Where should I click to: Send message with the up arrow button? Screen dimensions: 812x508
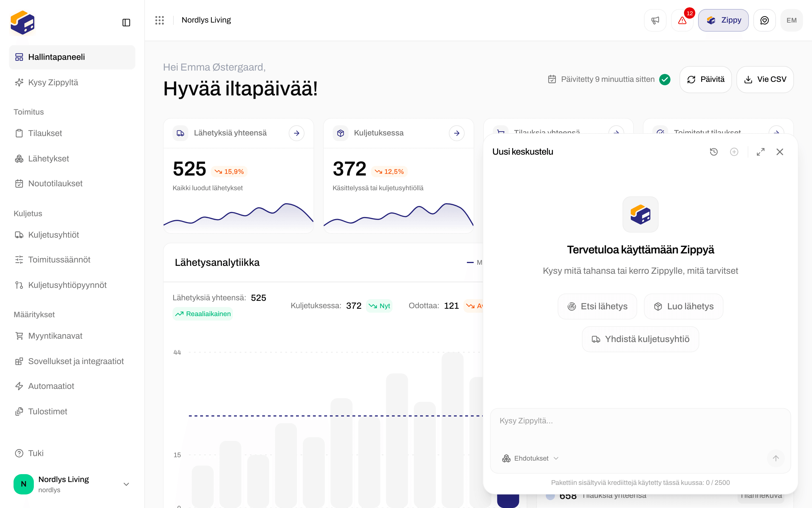pyautogui.click(x=776, y=458)
